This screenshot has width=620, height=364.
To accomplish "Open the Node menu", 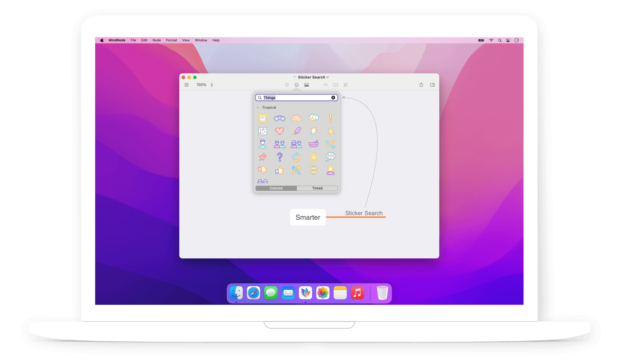I will (x=156, y=40).
